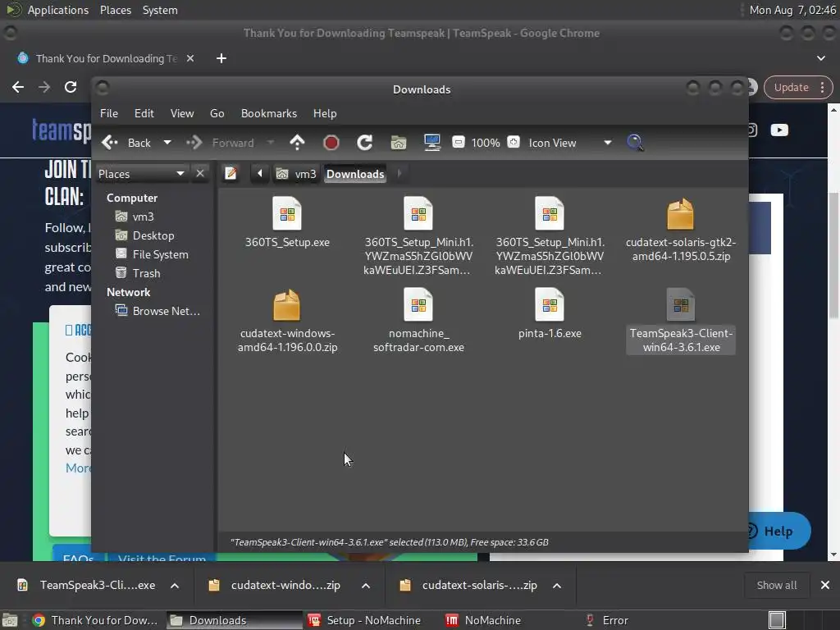Image resolution: width=840 pixels, height=630 pixels.
Task: Click the 100% zoom level label
Action: point(486,143)
